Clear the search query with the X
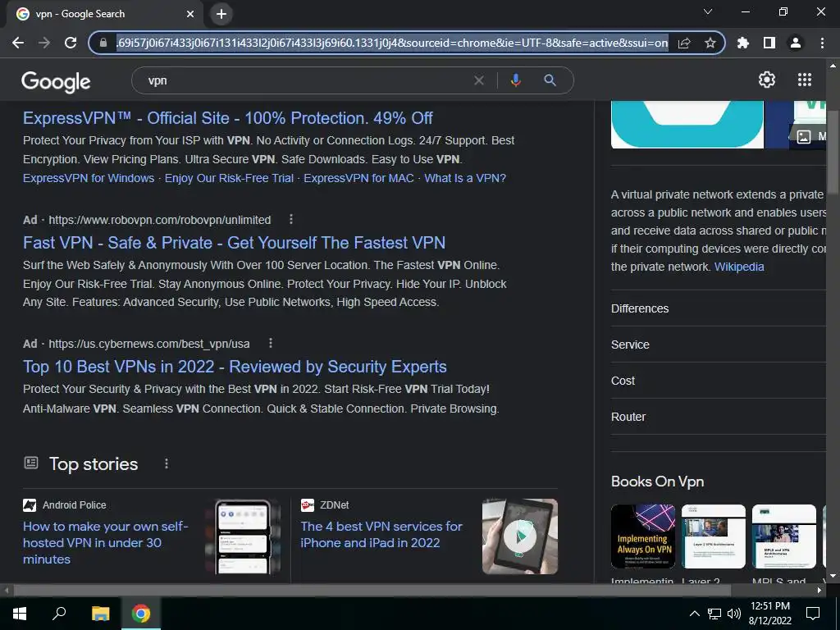Viewport: 840px width, 630px height. point(479,80)
